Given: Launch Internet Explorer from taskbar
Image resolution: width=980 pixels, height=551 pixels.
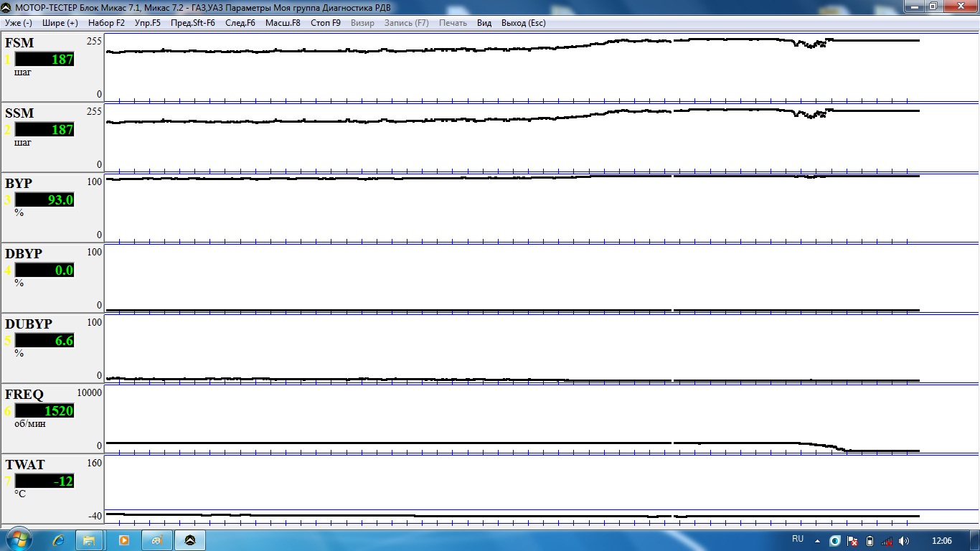Looking at the screenshot, I should [58, 540].
